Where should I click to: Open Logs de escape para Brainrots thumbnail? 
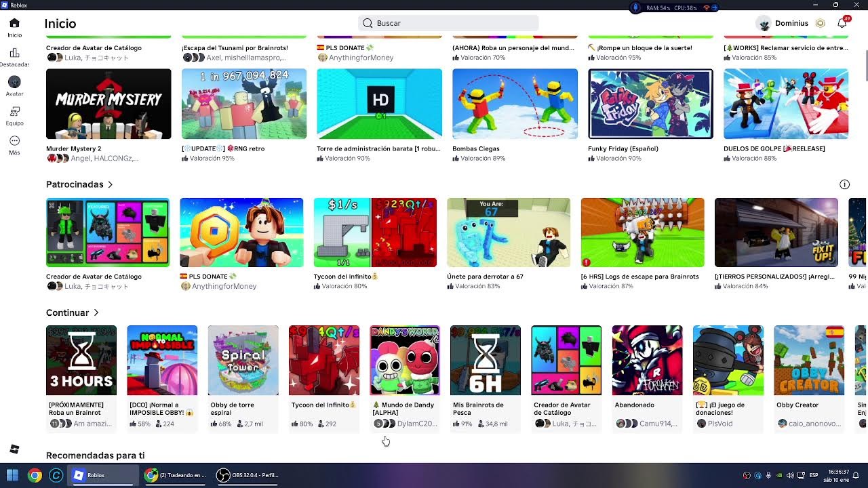point(643,232)
